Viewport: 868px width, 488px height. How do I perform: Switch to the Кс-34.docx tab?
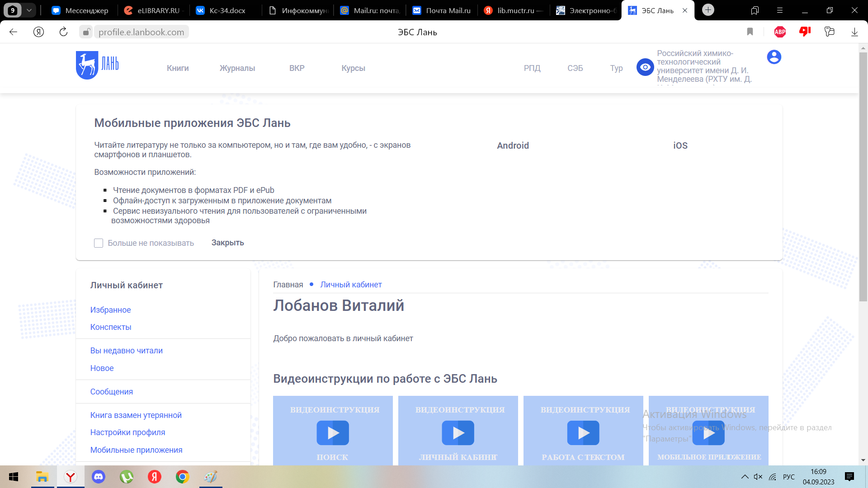[x=225, y=10]
